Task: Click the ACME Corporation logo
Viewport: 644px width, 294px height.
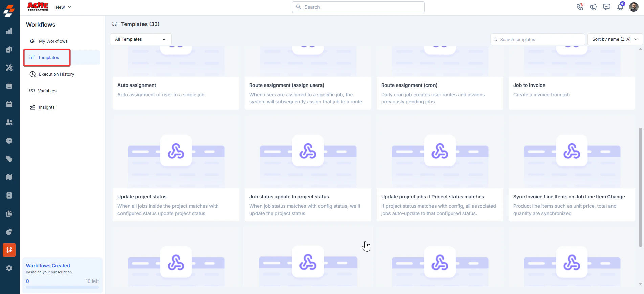Action: (38, 7)
